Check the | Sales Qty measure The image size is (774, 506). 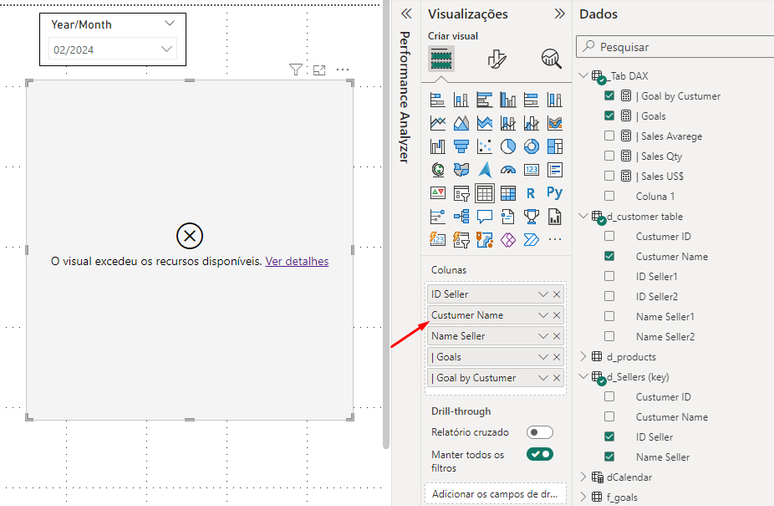tap(609, 156)
